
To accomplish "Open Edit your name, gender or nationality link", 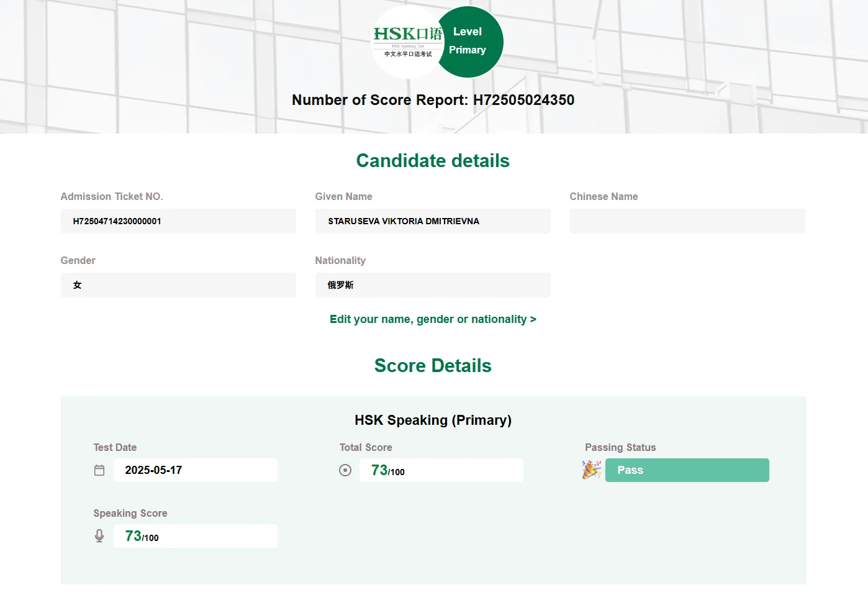I will pyautogui.click(x=433, y=319).
